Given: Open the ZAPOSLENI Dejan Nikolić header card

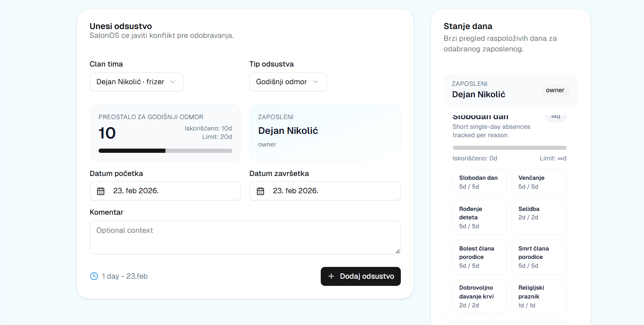Looking at the screenshot, I should (x=510, y=90).
